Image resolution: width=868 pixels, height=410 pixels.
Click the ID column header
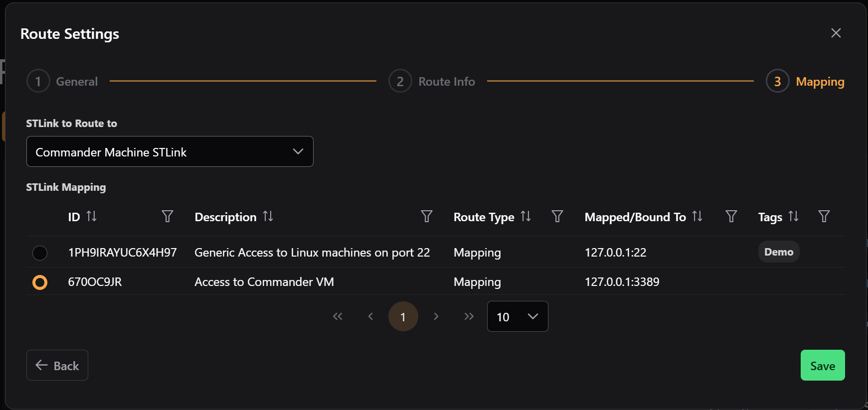click(x=74, y=217)
